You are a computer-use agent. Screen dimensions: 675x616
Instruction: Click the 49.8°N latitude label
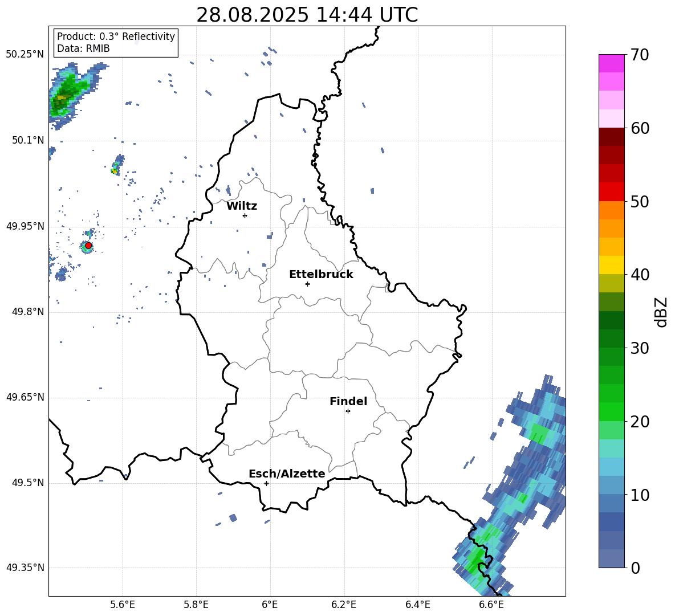[28, 312]
